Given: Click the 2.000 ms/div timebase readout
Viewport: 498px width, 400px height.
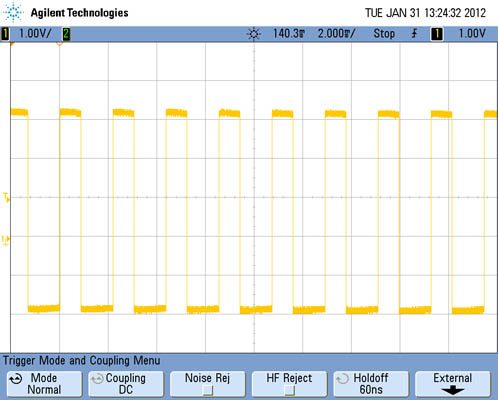Looking at the screenshot, I should (336, 33).
